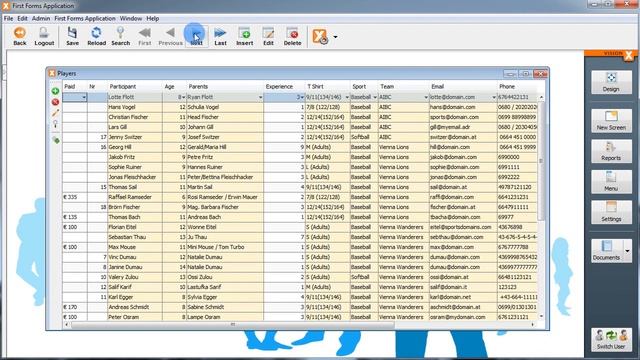Click the Email column header
The image size is (640, 360).
click(463, 87)
